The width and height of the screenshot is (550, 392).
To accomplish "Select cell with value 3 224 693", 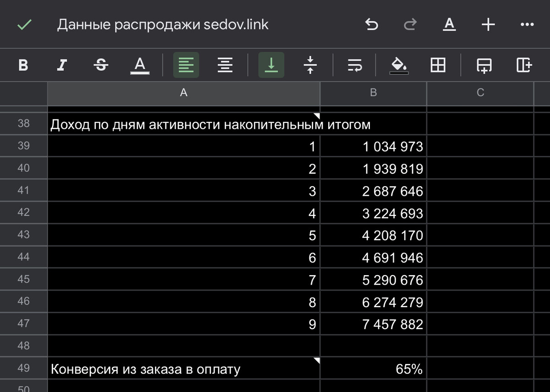I will click(x=373, y=213).
